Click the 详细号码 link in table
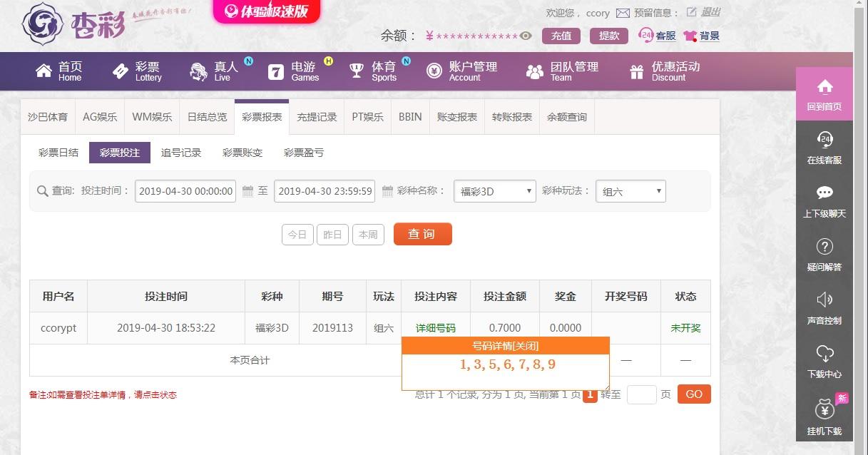The width and height of the screenshot is (868, 455). coord(436,328)
